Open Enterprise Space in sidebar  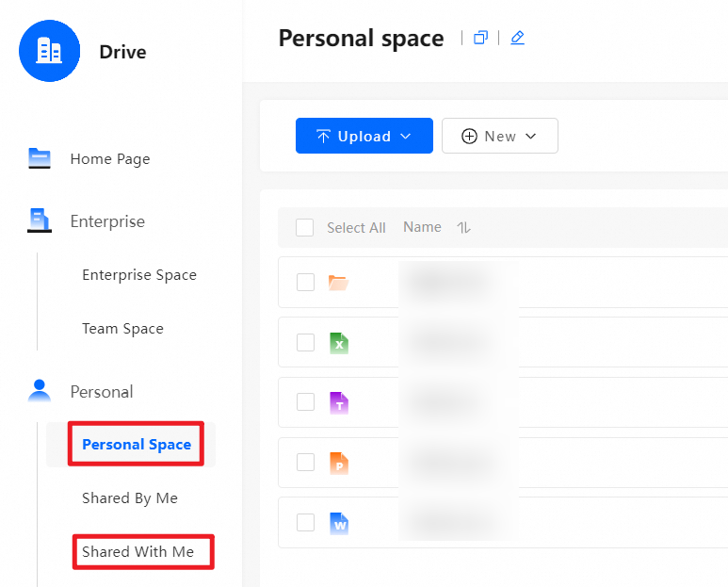[x=139, y=275]
